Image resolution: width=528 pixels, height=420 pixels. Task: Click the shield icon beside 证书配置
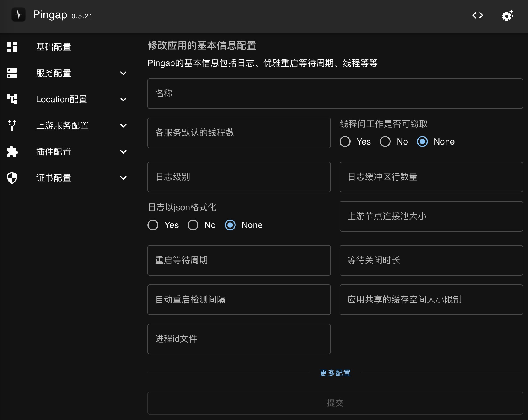[x=12, y=178]
